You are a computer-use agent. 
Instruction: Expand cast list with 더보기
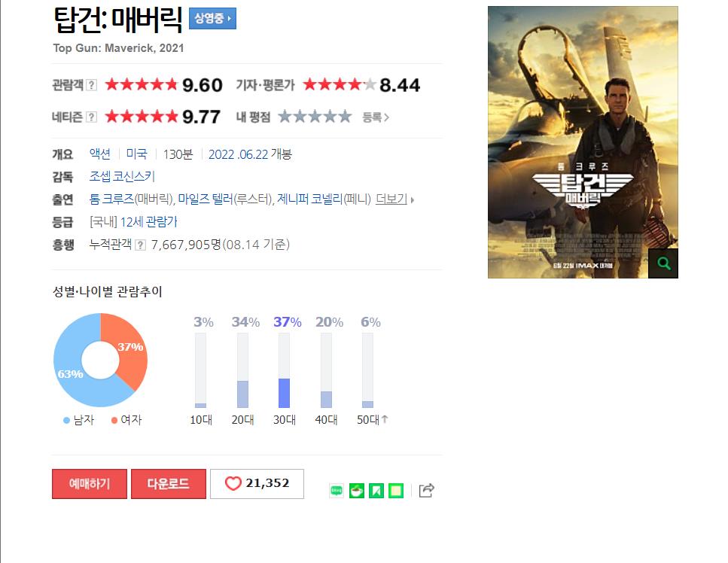[394, 199]
